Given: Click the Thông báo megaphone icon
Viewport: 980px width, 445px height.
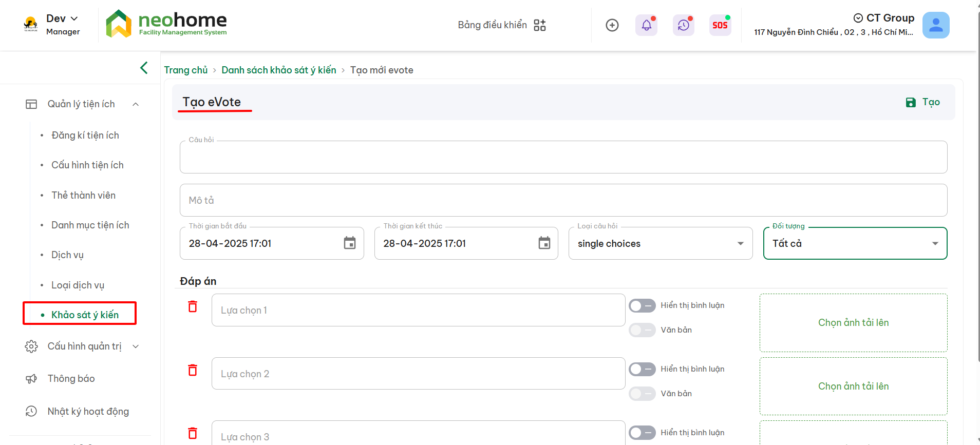Looking at the screenshot, I should point(31,379).
